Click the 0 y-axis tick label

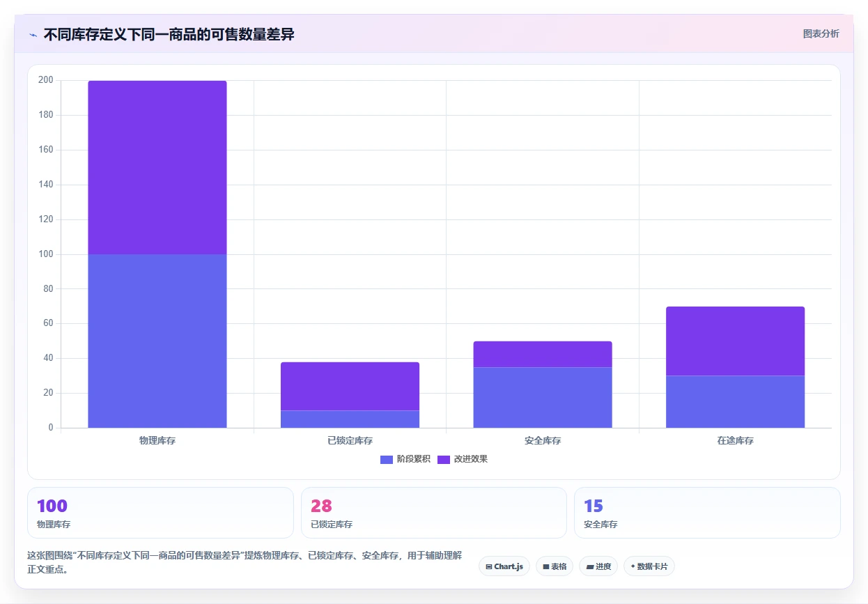50,428
